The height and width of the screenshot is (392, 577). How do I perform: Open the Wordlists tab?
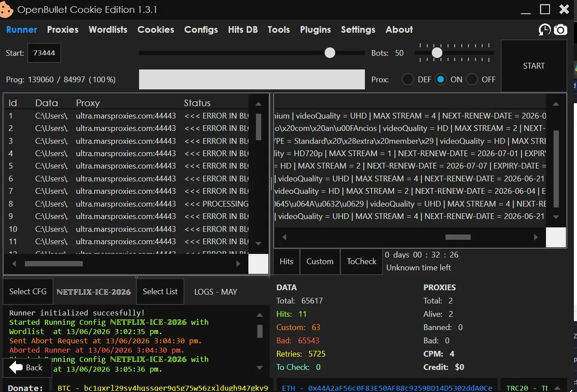tap(108, 30)
